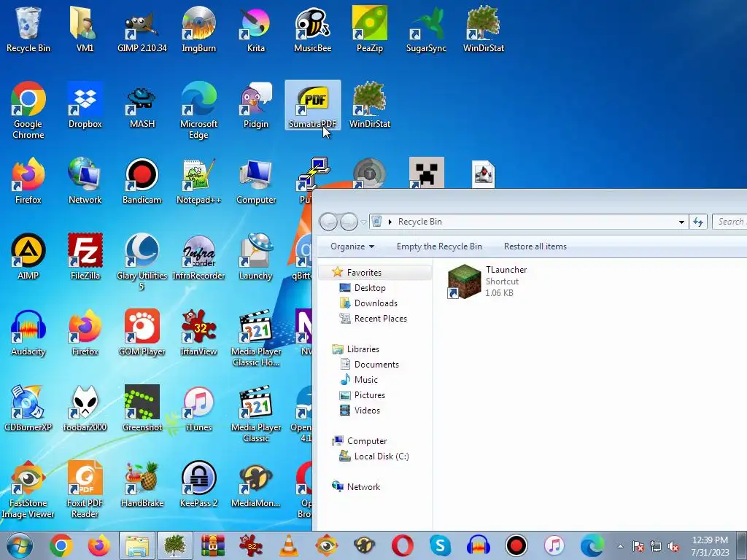Click Restore all items
This screenshot has height=560, width=747.
click(x=535, y=246)
